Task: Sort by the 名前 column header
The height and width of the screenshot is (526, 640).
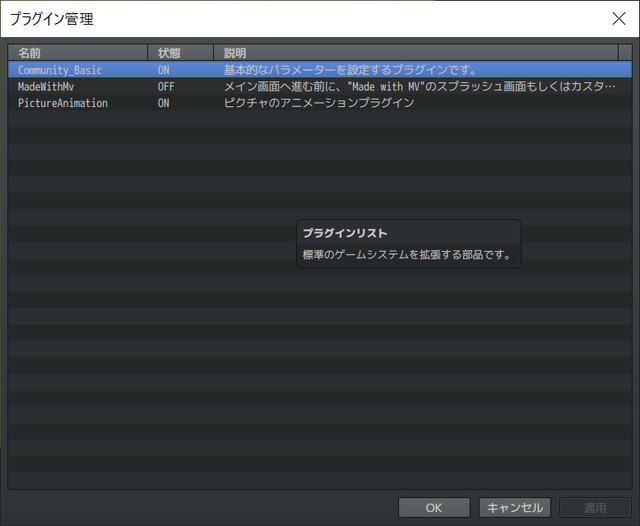Action: tap(78, 53)
